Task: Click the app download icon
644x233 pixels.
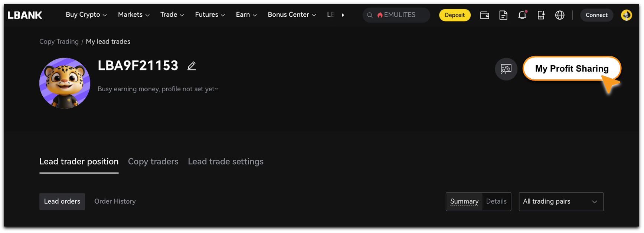Action: [x=541, y=15]
